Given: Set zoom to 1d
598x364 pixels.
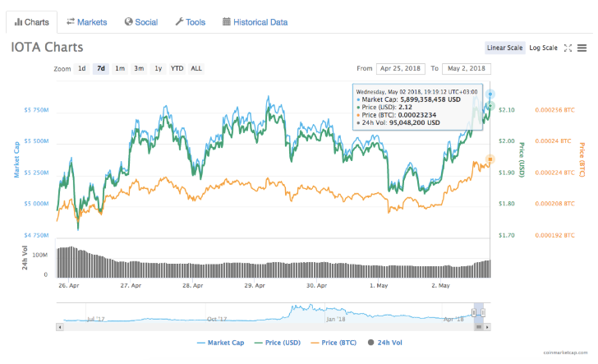Looking at the screenshot, I should [x=82, y=69].
